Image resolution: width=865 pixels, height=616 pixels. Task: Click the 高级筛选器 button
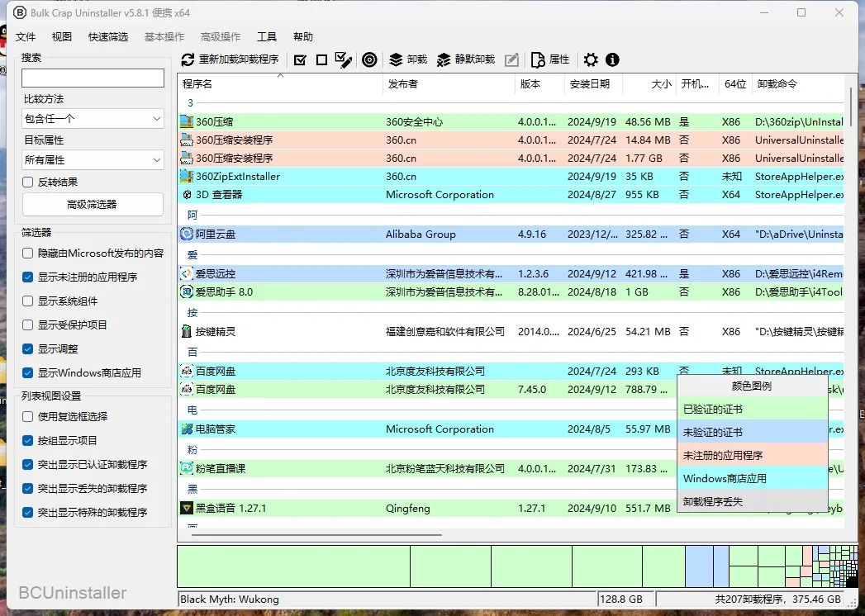coord(93,205)
